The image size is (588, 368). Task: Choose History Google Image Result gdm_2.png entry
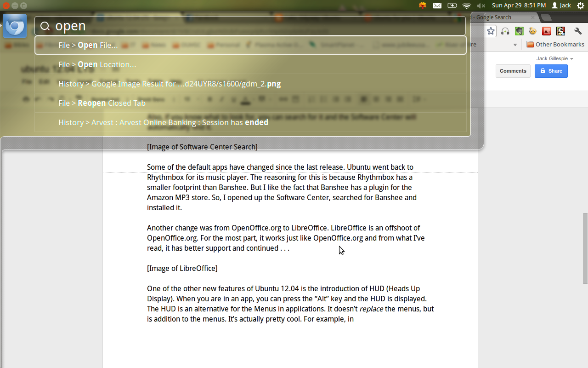[250, 84]
